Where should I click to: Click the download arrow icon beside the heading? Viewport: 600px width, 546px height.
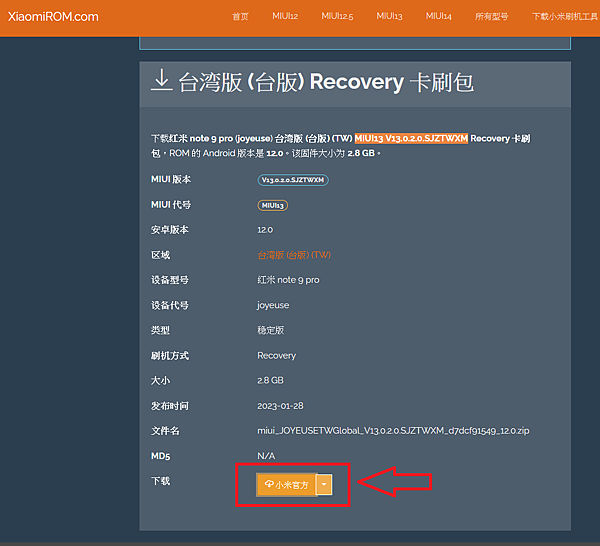click(161, 80)
